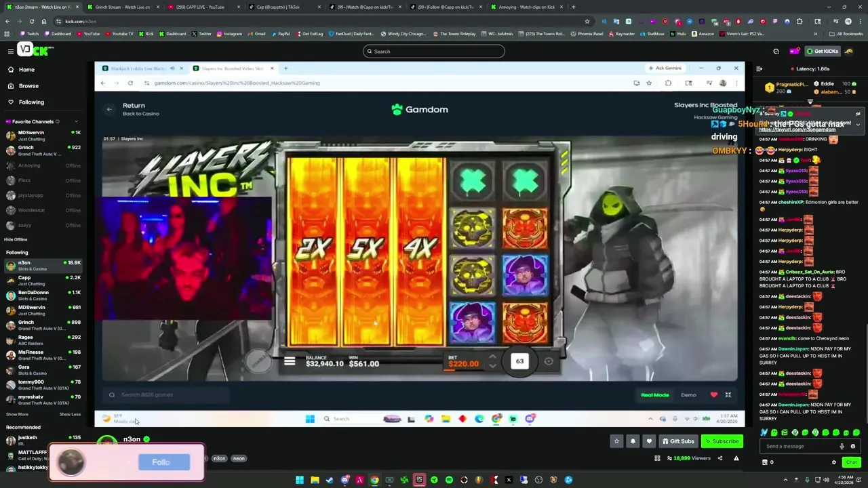Share the stream with the share icon

point(720,459)
